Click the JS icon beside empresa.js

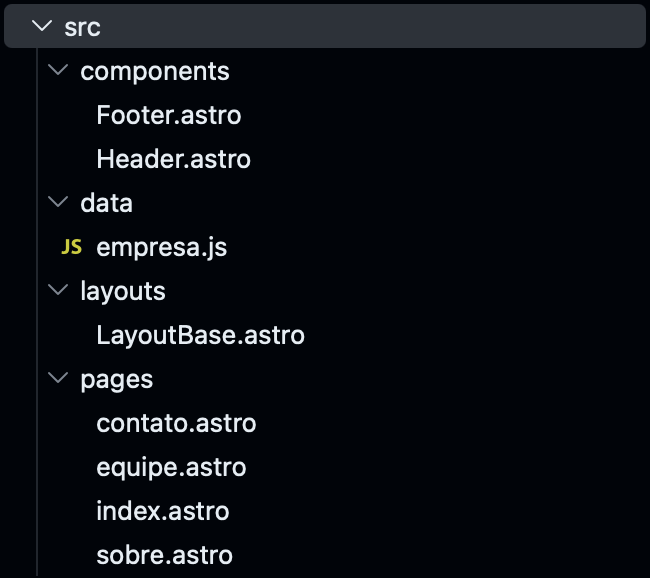[71, 247]
